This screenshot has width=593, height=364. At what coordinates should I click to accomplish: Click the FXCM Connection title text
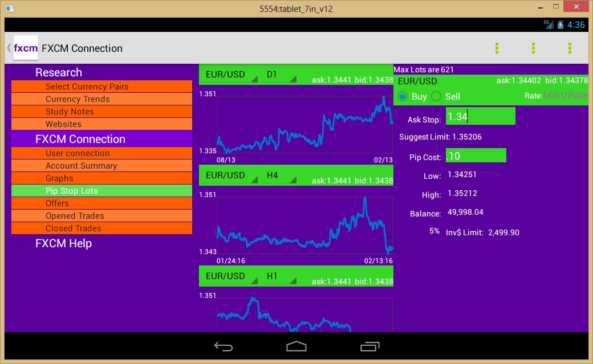(x=82, y=48)
